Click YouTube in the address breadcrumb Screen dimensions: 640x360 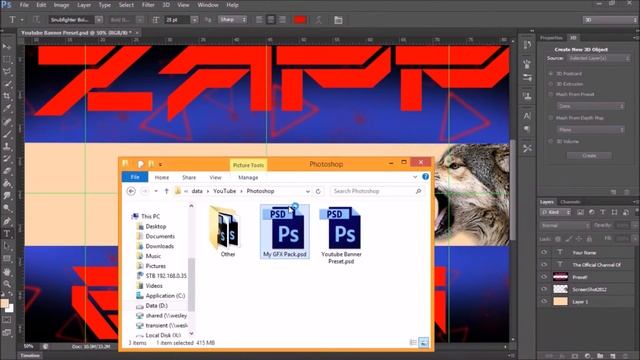point(224,191)
